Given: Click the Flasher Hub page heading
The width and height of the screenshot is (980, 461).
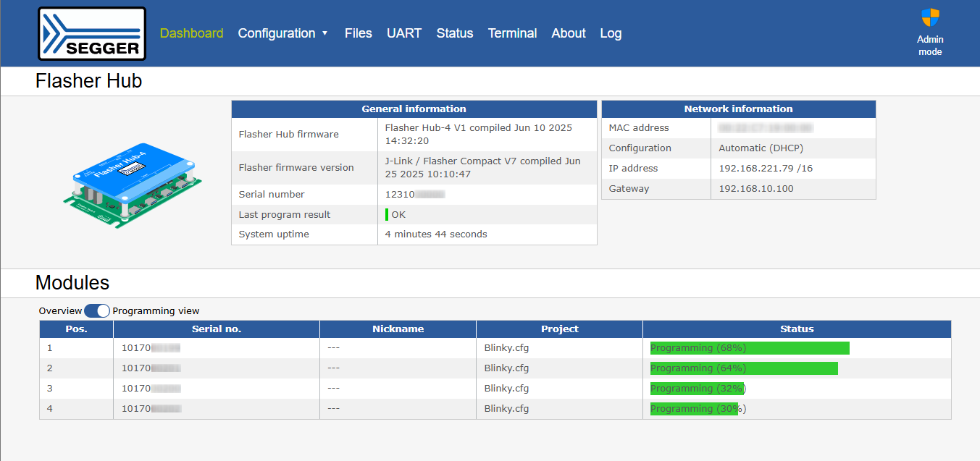Looking at the screenshot, I should (88, 81).
